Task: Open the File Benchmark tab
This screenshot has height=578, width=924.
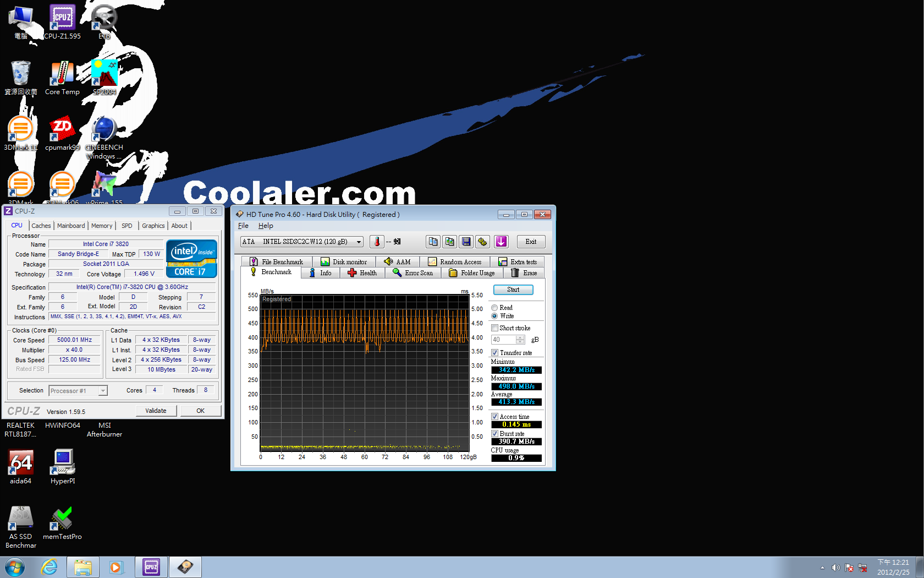Action: (x=277, y=262)
